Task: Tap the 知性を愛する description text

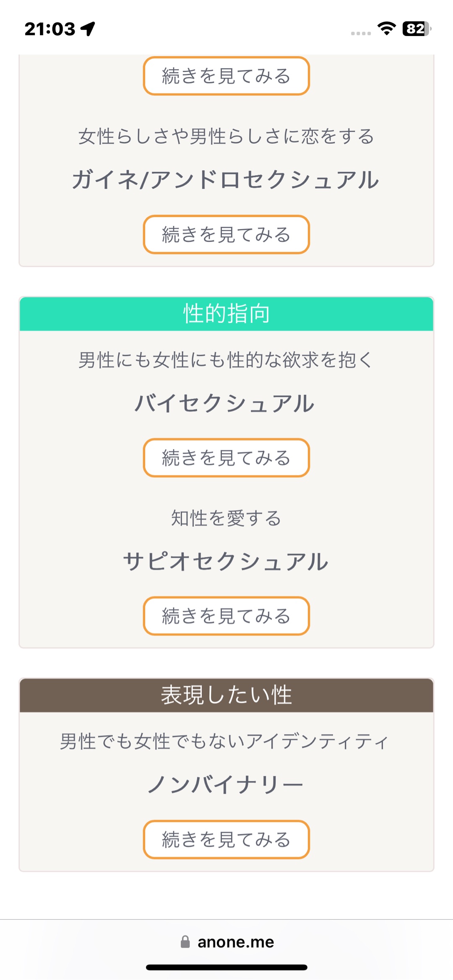Action: click(226, 518)
